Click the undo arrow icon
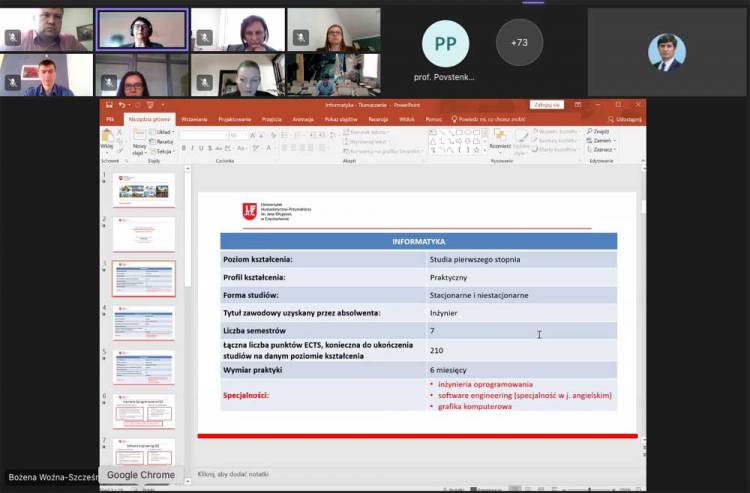 [121, 105]
